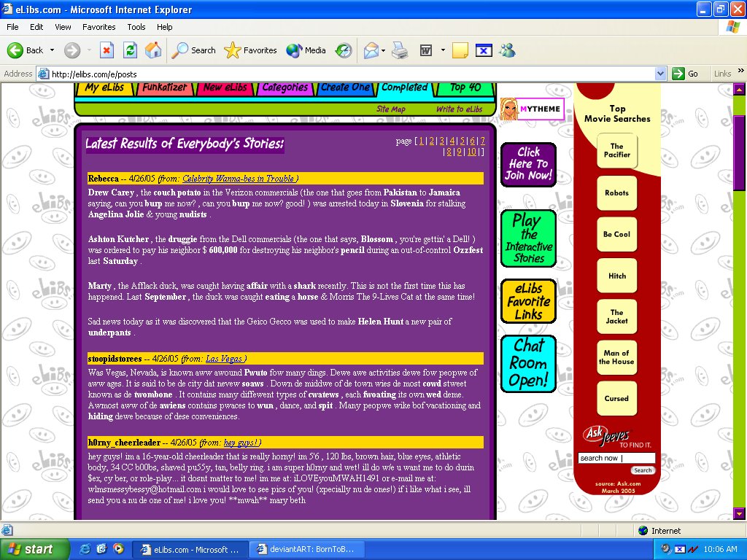Open the View menu
The width and height of the screenshot is (747, 560).
click(x=63, y=27)
